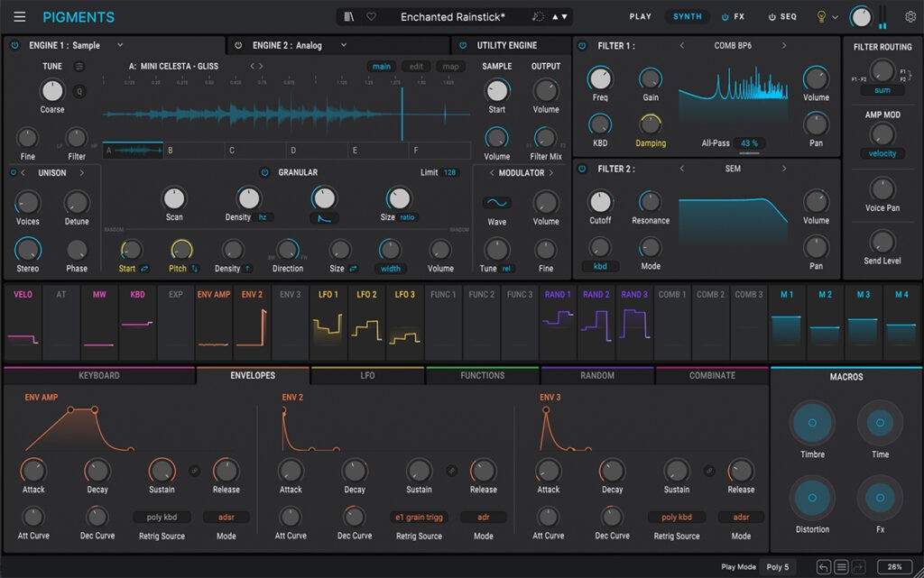Click the Distortion macro knob
Image resolution: width=924 pixels, height=578 pixels.
pyautogui.click(x=812, y=498)
